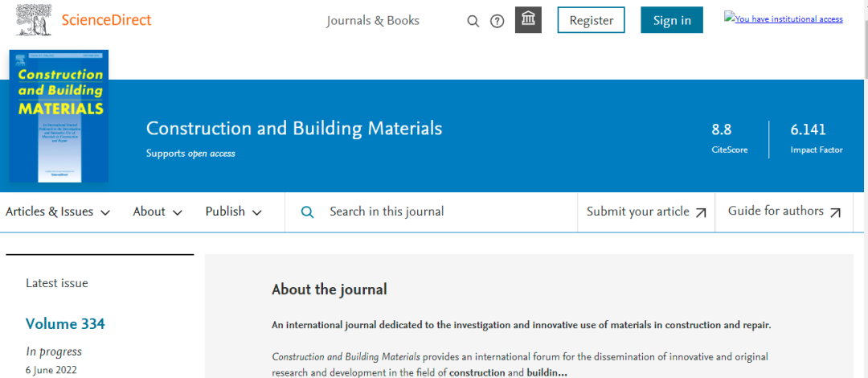Open search via magnifying glass icon in header

[x=473, y=21]
